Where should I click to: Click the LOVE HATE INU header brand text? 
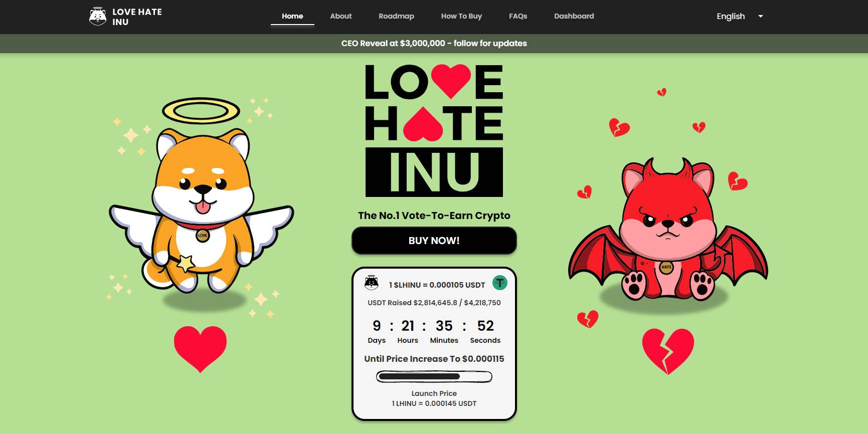(x=137, y=17)
